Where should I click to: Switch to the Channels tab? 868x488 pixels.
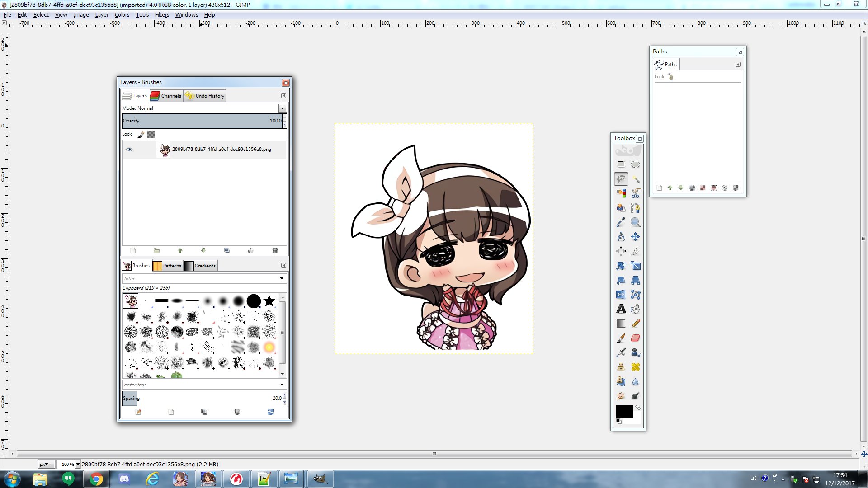(x=166, y=96)
